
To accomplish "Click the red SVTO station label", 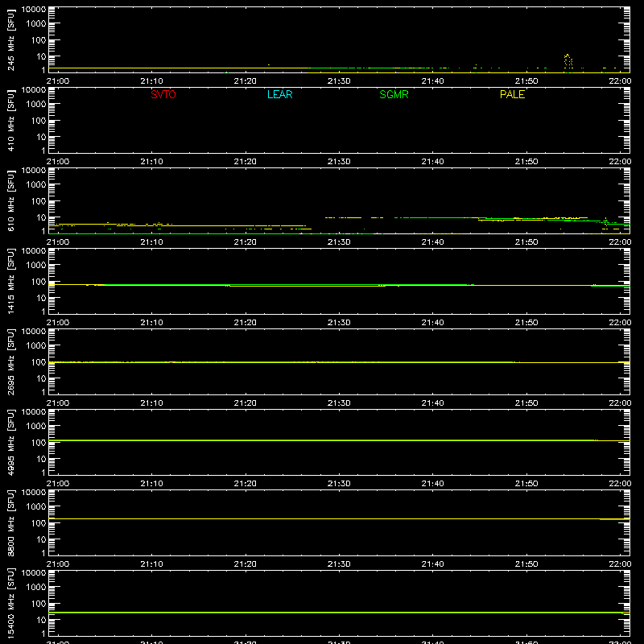I will [163, 94].
